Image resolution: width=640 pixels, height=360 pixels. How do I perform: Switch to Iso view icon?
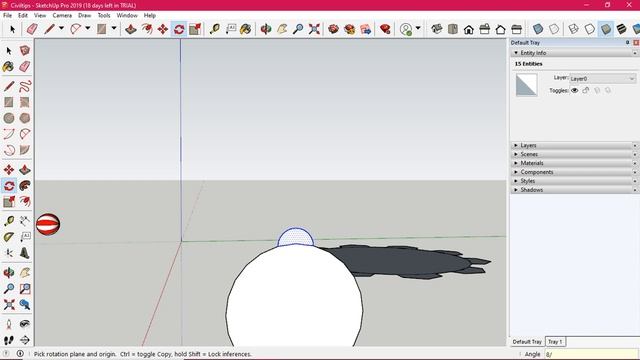[436, 29]
